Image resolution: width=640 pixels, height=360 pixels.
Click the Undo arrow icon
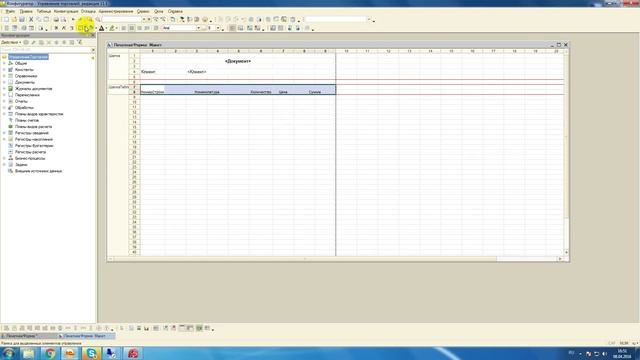(73, 19)
